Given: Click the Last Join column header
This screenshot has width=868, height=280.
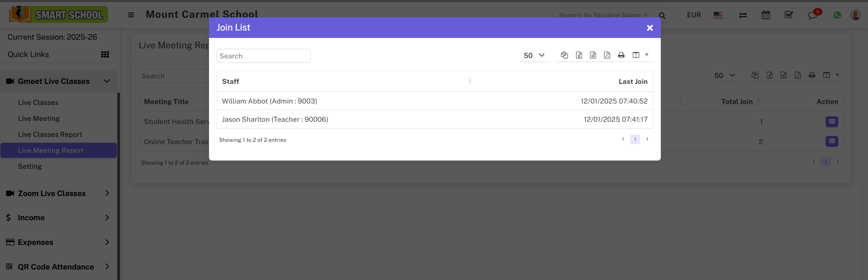Looking at the screenshot, I should pos(633,81).
